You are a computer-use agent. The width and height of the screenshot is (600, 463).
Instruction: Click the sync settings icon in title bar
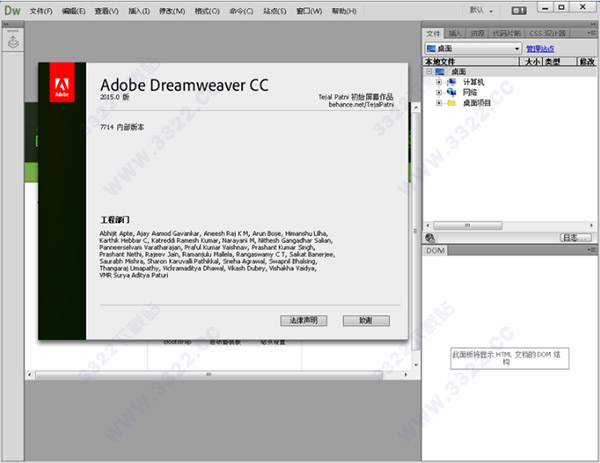coord(518,11)
